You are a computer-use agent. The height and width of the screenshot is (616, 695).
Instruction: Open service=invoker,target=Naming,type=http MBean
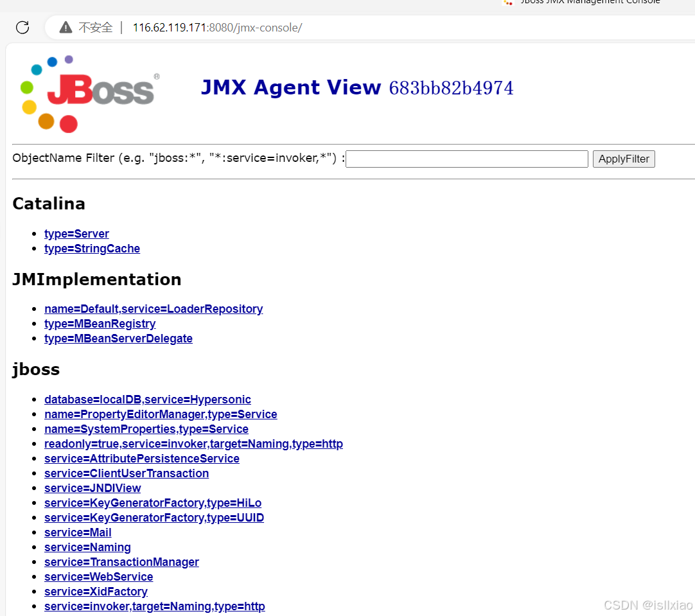[154, 606]
